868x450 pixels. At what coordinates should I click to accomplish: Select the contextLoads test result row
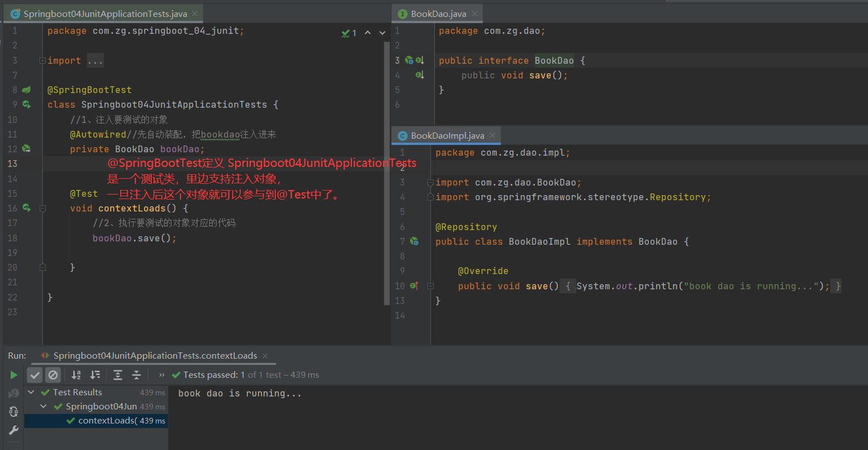[96, 421]
